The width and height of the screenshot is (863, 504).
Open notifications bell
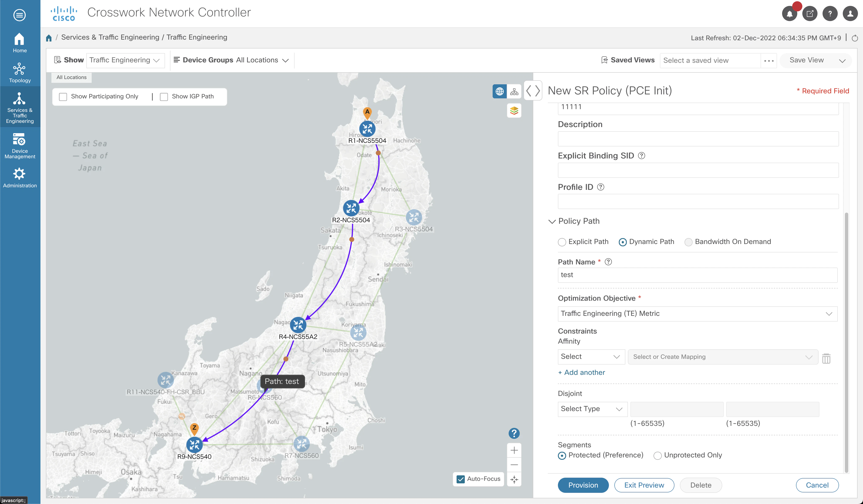click(789, 14)
